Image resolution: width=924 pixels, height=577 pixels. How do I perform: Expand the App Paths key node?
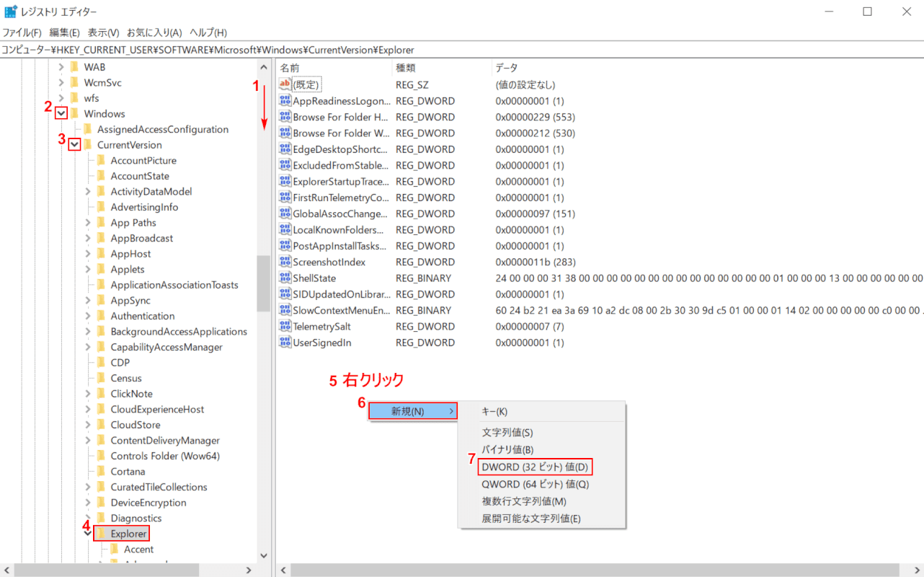88,223
